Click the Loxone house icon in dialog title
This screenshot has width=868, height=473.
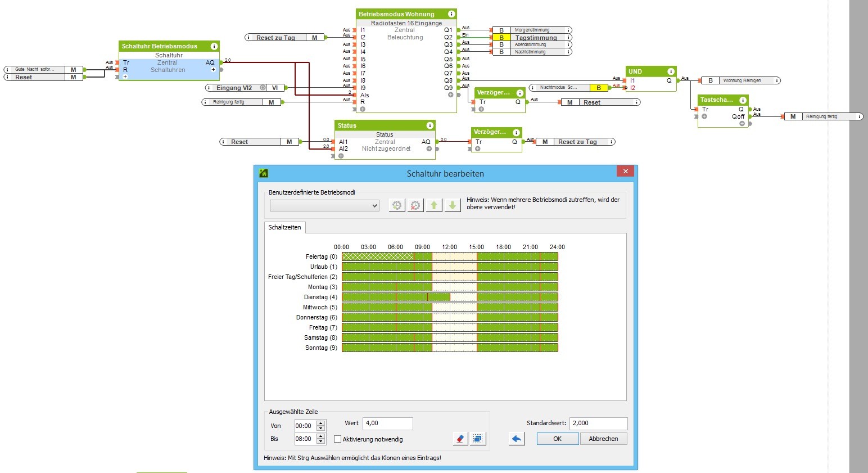tap(263, 173)
